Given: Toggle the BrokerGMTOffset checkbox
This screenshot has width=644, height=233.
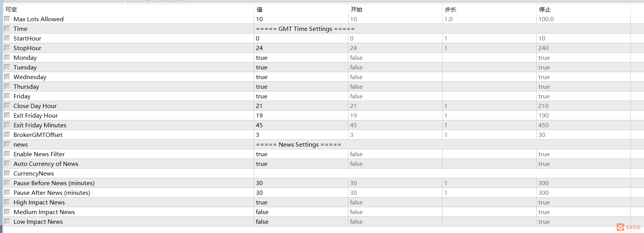Looking at the screenshot, I should tap(7, 135).
